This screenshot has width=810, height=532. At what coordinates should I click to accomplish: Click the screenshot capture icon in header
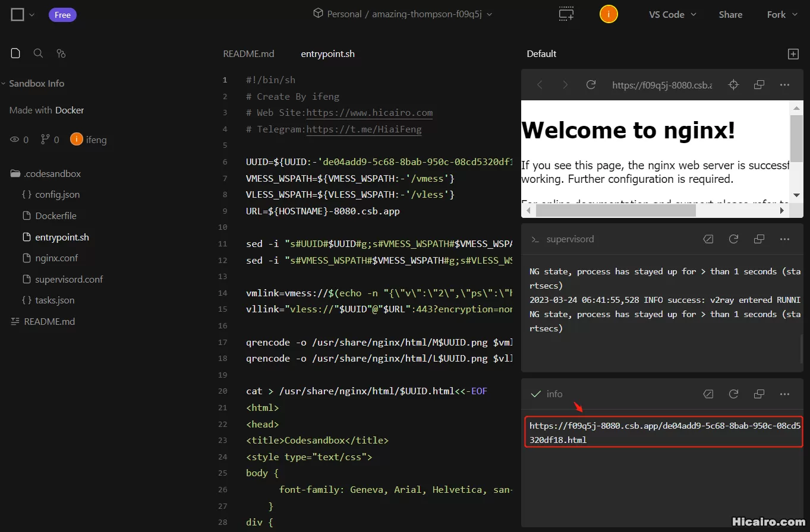pyautogui.click(x=566, y=14)
